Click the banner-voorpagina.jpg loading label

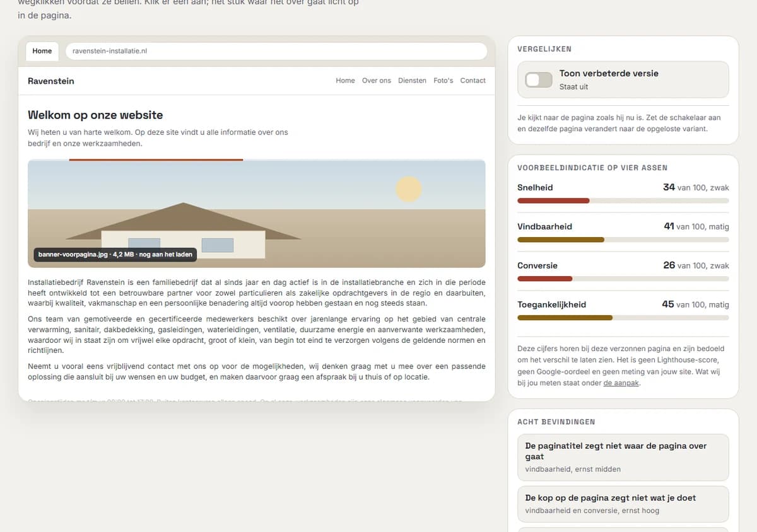pyautogui.click(x=115, y=255)
